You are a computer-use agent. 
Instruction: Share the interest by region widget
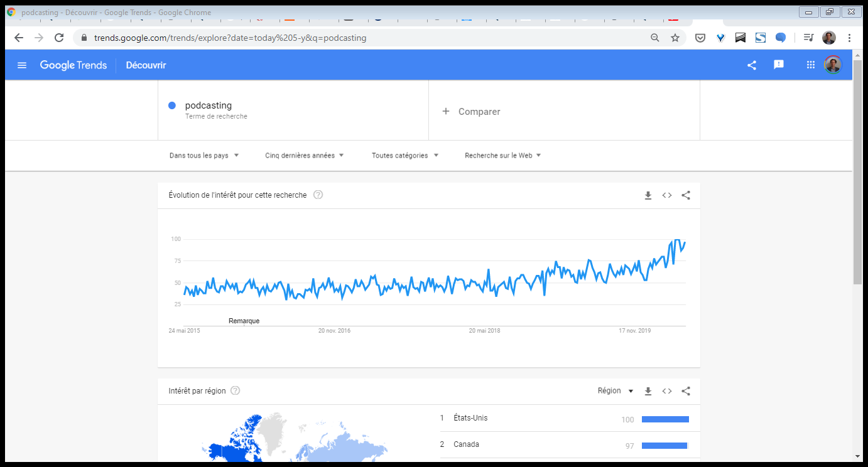click(x=686, y=391)
